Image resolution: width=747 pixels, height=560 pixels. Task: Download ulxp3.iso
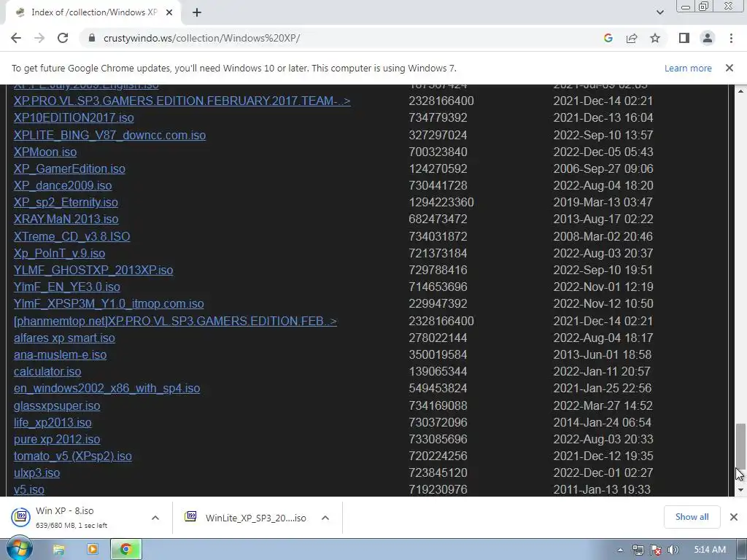coord(36,472)
